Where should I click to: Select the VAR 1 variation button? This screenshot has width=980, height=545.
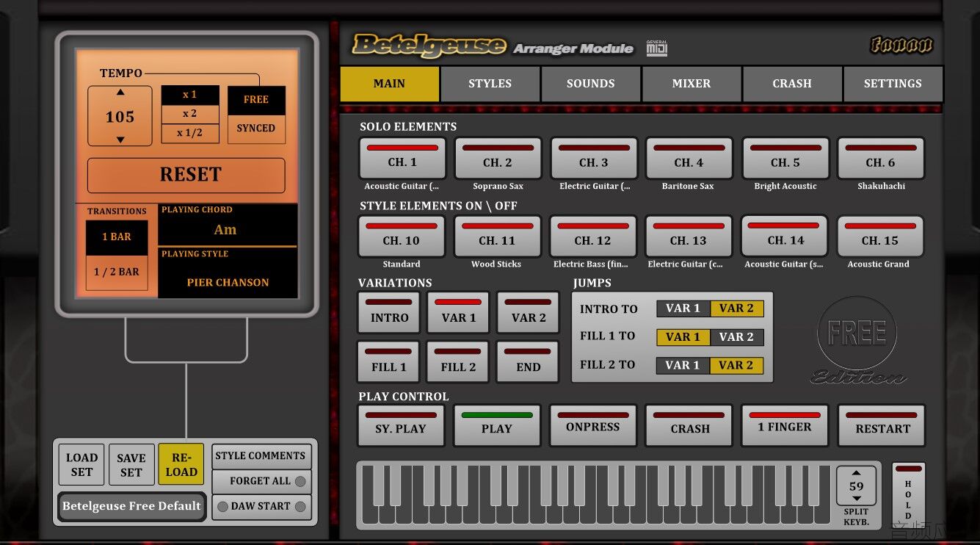click(x=459, y=313)
